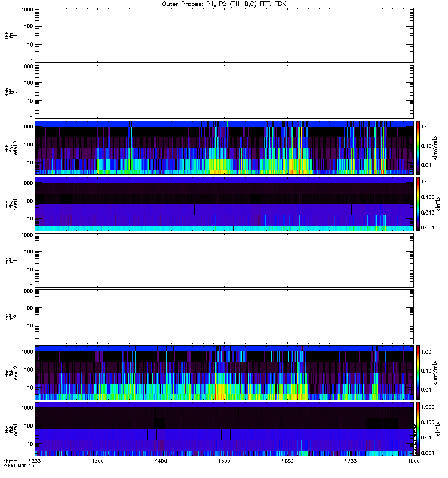Click the "thc fbk edc12" y-axis label
The width and height of the screenshot is (448, 478).
click(11, 373)
